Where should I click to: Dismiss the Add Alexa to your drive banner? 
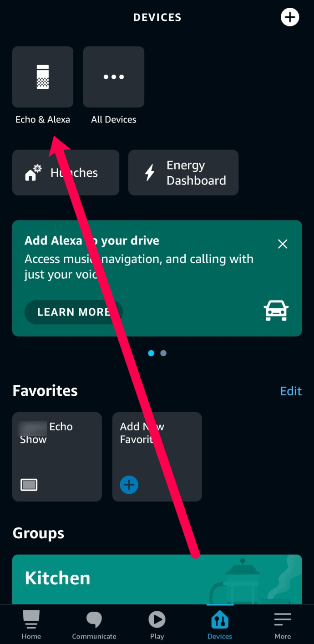pos(283,244)
